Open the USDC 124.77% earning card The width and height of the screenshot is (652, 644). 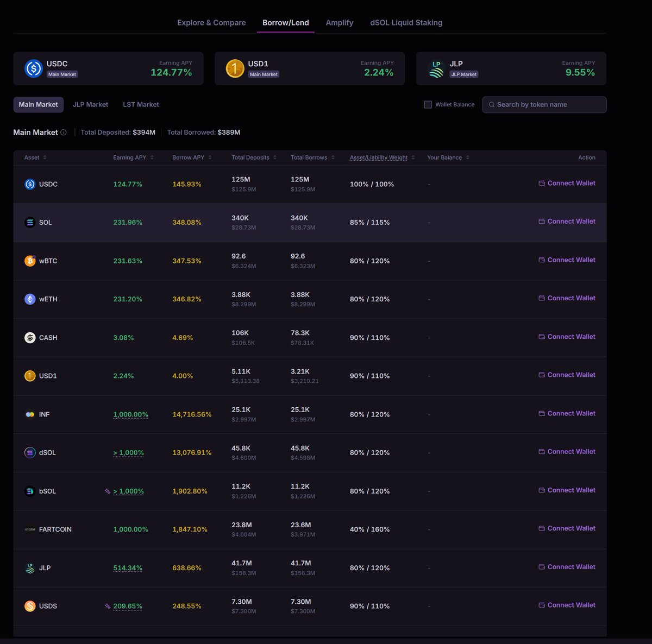click(x=109, y=68)
